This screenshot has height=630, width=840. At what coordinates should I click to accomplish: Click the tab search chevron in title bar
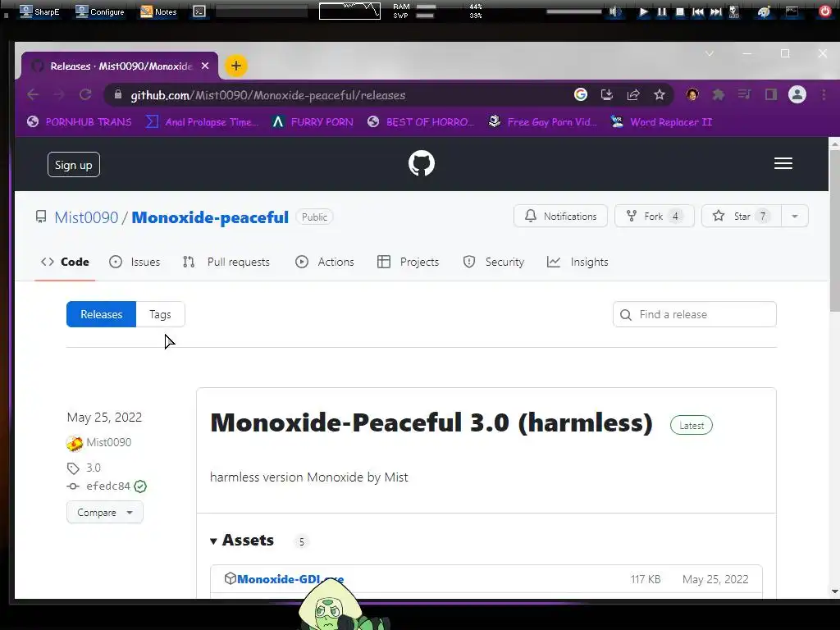(710, 53)
